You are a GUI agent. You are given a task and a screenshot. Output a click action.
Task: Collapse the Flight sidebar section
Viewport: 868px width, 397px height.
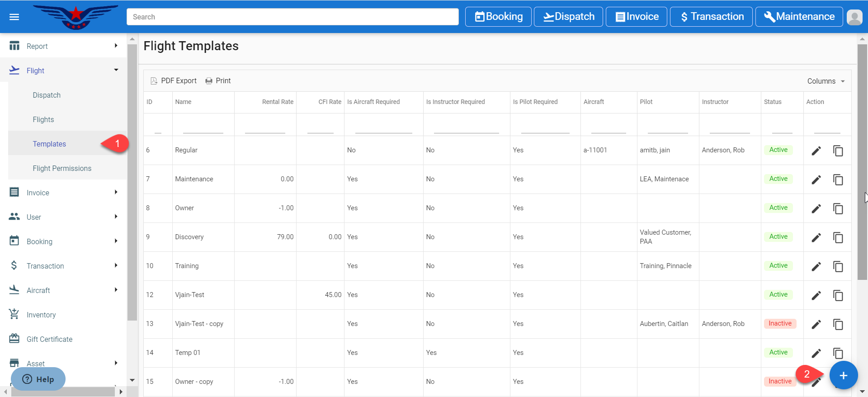click(x=63, y=71)
